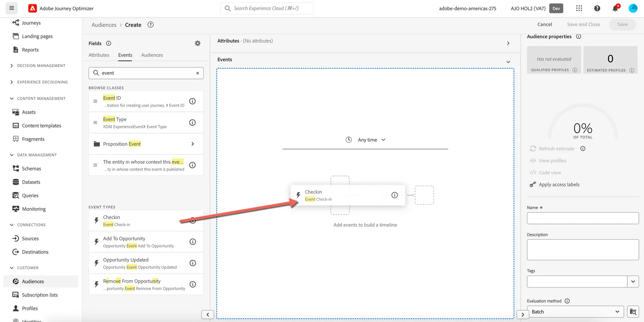Open the hamburger navigation menu
This screenshot has height=322, width=644.
[x=12, y=8]
